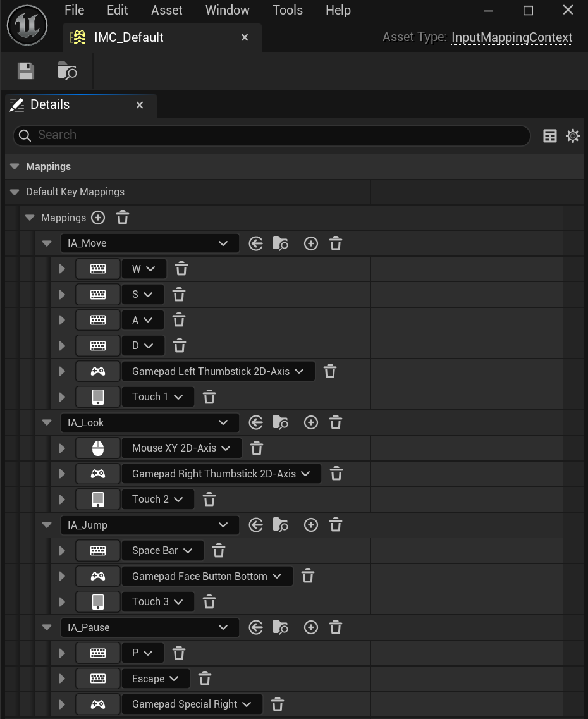Add key binding to IA_Look

point(310,422)
